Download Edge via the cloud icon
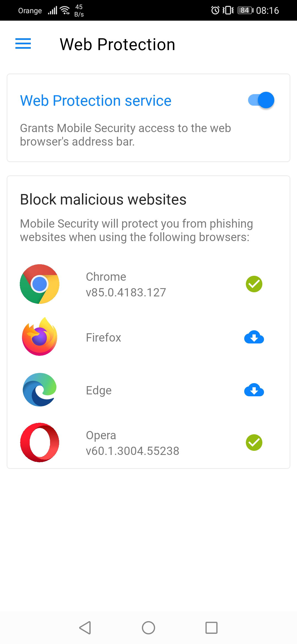This screenshot has height=644, width=297. point(254,390)
